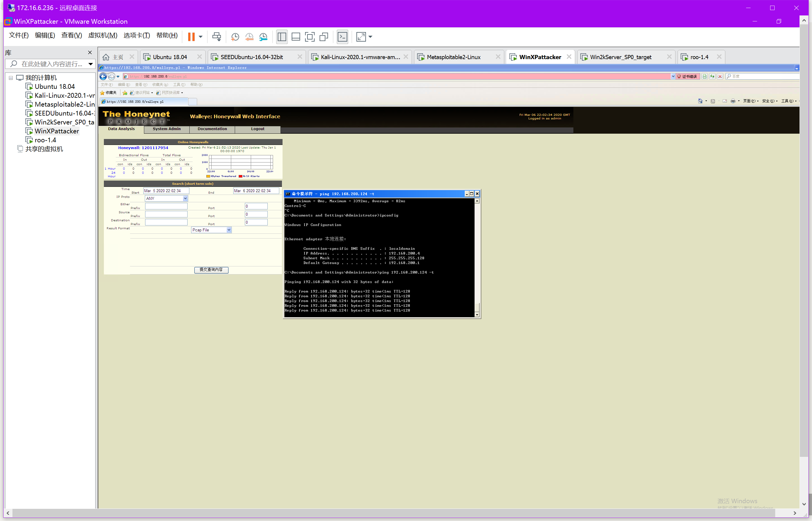Open the 查看(V) menu in VMware
The height and width of the screenshot is (521, 812).
coord(72,35)
